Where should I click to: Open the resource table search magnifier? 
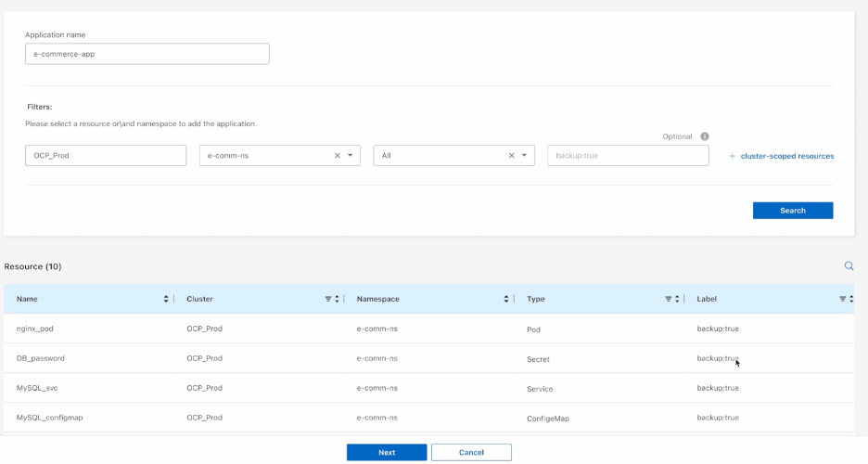coord(849,266)
